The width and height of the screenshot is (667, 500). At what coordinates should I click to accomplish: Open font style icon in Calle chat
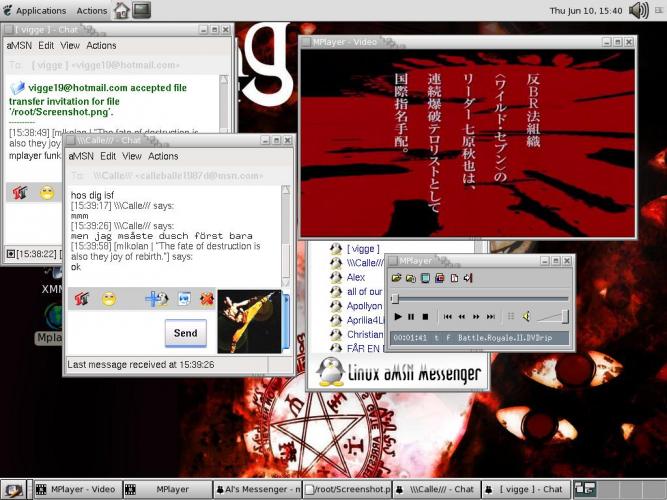click(82, 298)
